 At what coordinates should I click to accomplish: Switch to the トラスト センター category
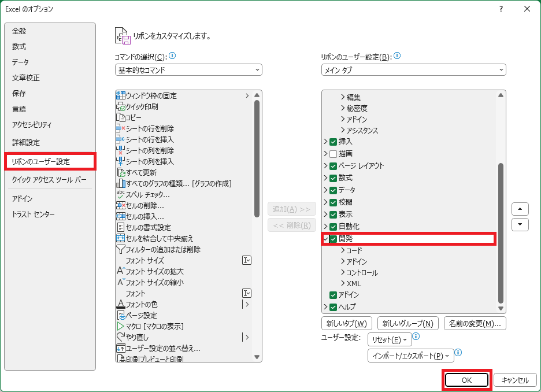click(34, 215)
